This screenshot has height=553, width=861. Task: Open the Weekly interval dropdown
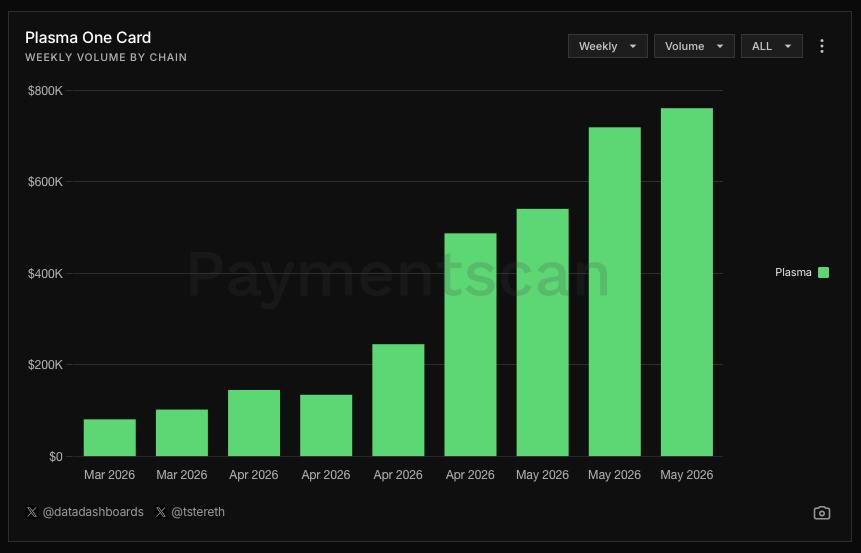coord(608,46)
